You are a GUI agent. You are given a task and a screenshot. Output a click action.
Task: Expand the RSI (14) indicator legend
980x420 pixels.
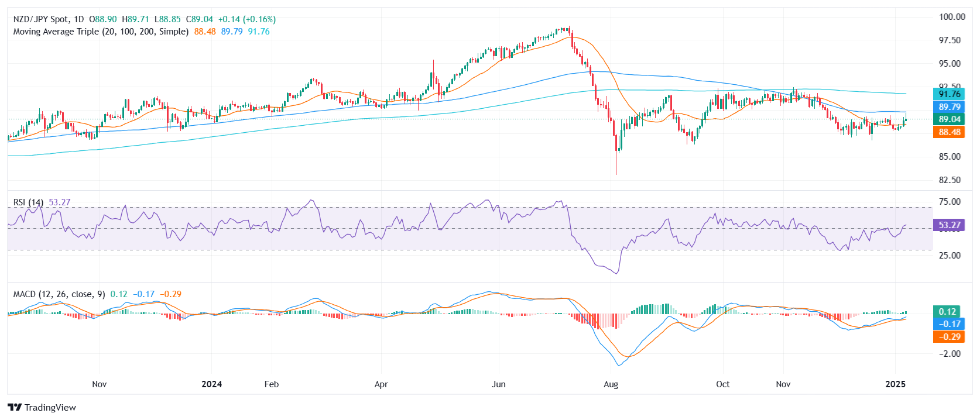pyautogui.click(x=28, y=202)
